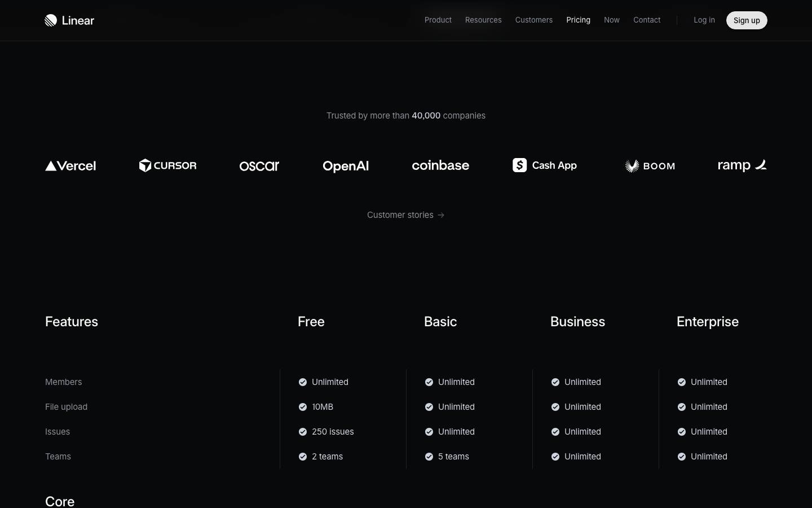
Task: Click the OpenAI company logo
Action: [346, 166]
